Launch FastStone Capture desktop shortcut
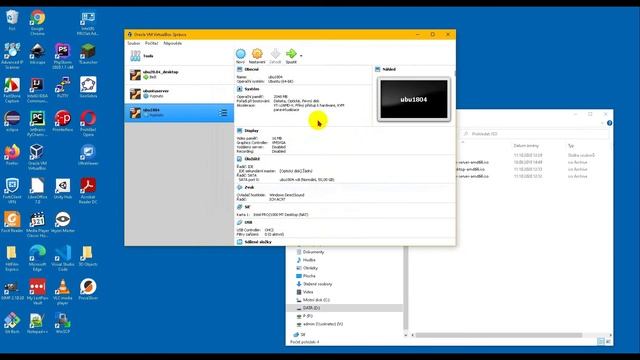The height and width of the screenshot is (360, 640). coord(12,90)
